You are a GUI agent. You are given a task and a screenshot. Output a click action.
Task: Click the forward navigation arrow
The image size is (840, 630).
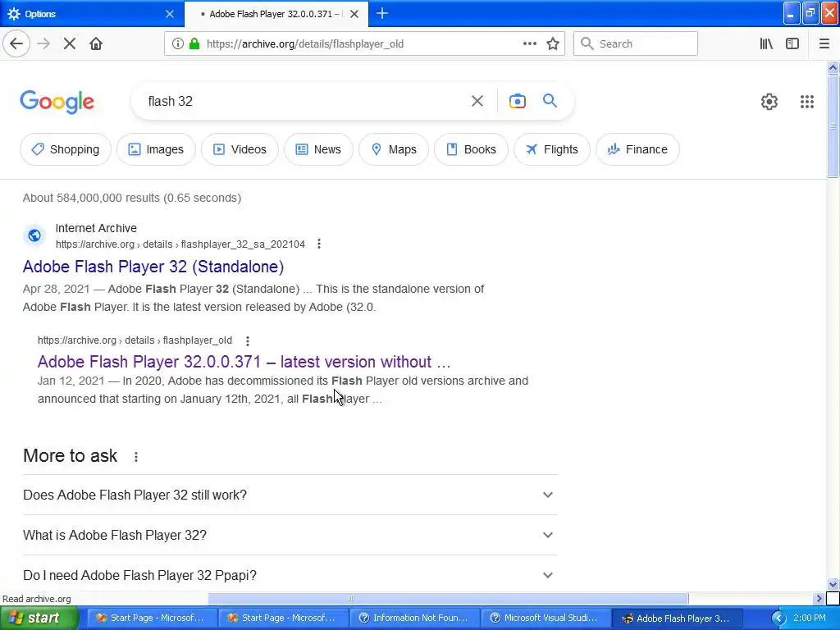(43, 43)
